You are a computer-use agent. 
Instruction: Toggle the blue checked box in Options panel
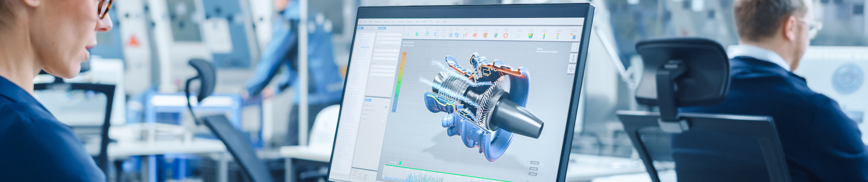coord(385,106)
